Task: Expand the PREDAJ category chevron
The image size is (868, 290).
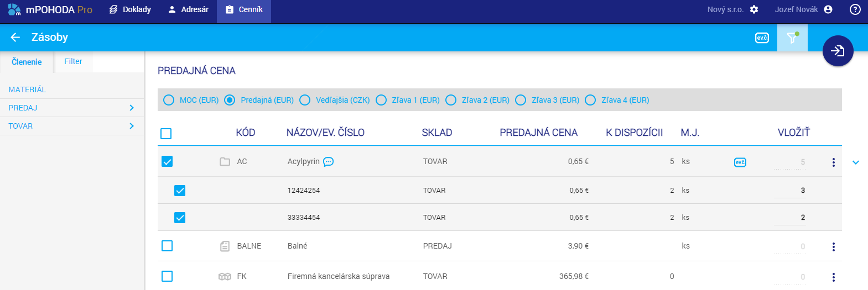Action: click(132, 108)
